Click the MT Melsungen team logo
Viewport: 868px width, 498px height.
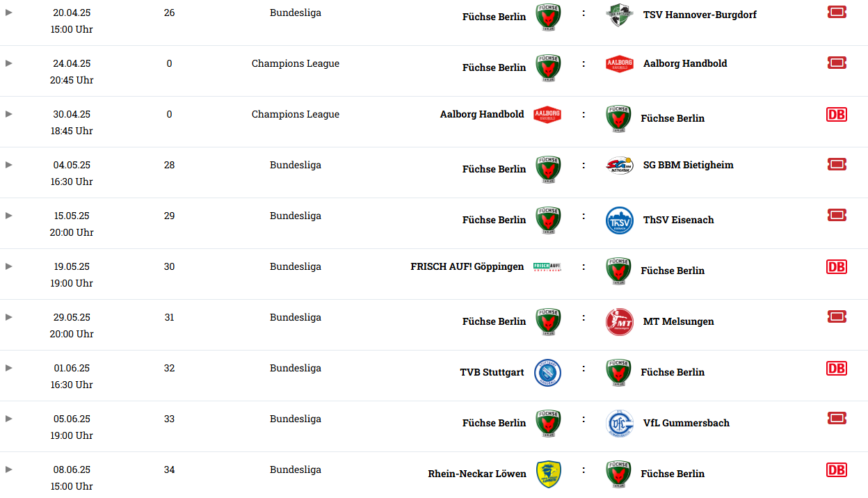pos(619,321)
